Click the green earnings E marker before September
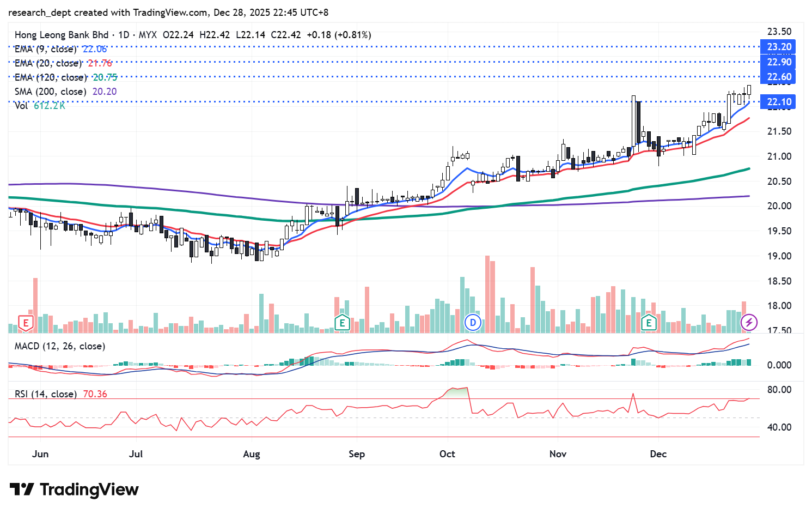 (341, 323)
